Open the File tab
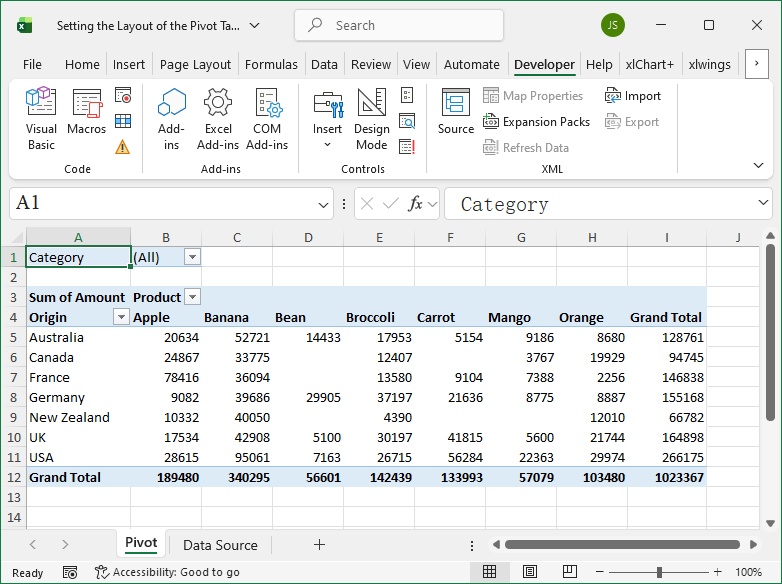The width and height of the screenshot is (782, 584). pos(32,64)
